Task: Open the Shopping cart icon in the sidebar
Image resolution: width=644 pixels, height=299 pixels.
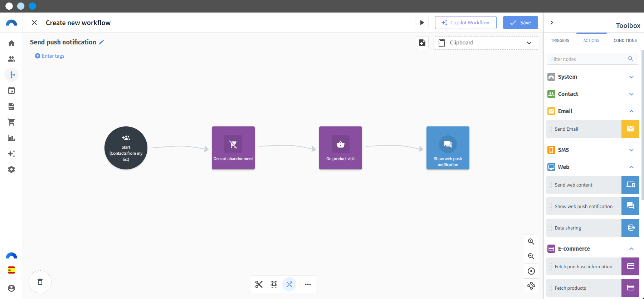Action: 11,122
